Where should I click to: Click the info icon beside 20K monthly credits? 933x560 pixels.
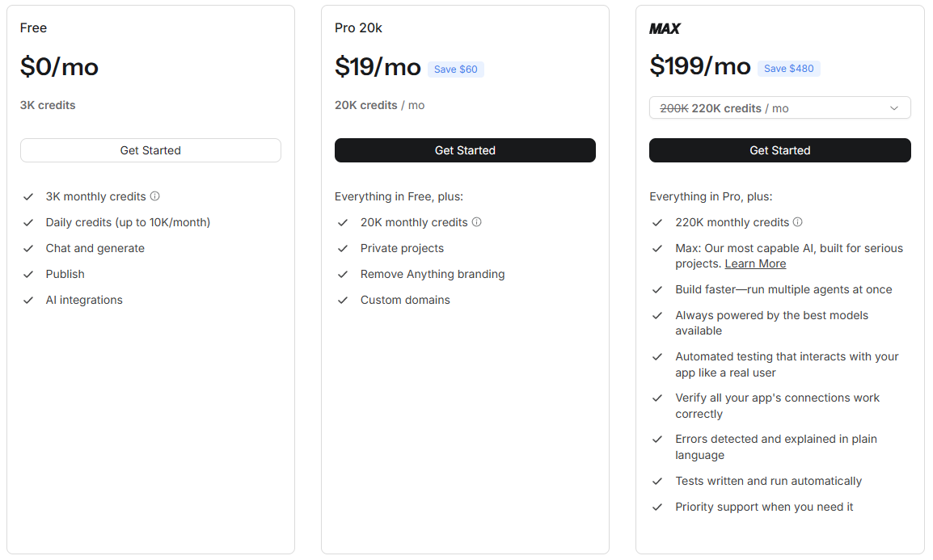coord(477,221)
